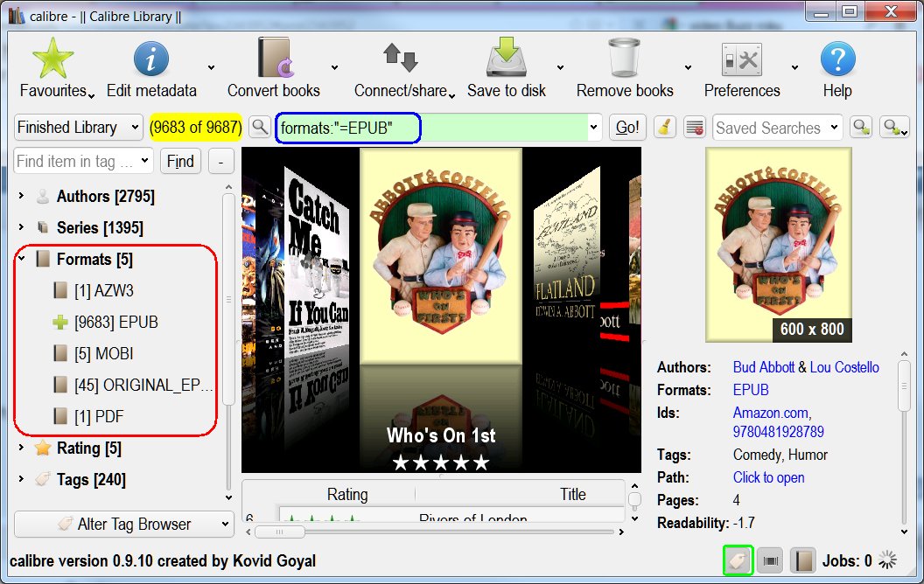Toggle the Tag Browser status bar icon
The width and height of the screenshot is (924, 584).
coord(738,560)
